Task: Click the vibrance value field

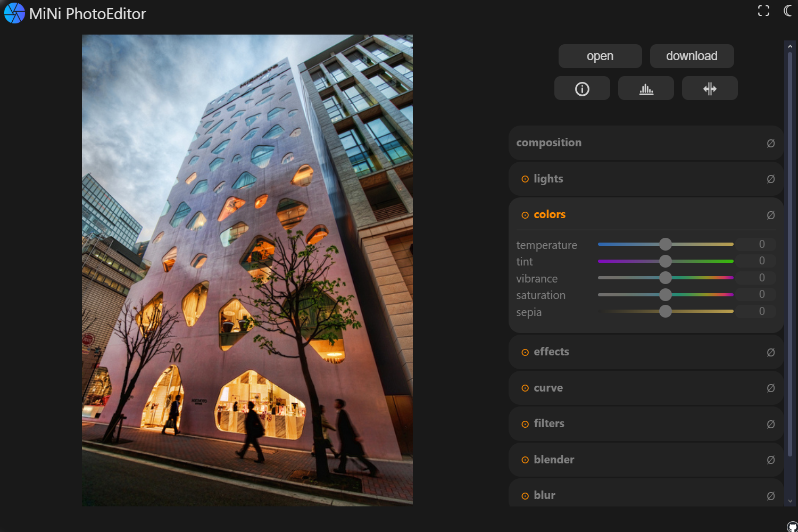Action: (756, 278)
